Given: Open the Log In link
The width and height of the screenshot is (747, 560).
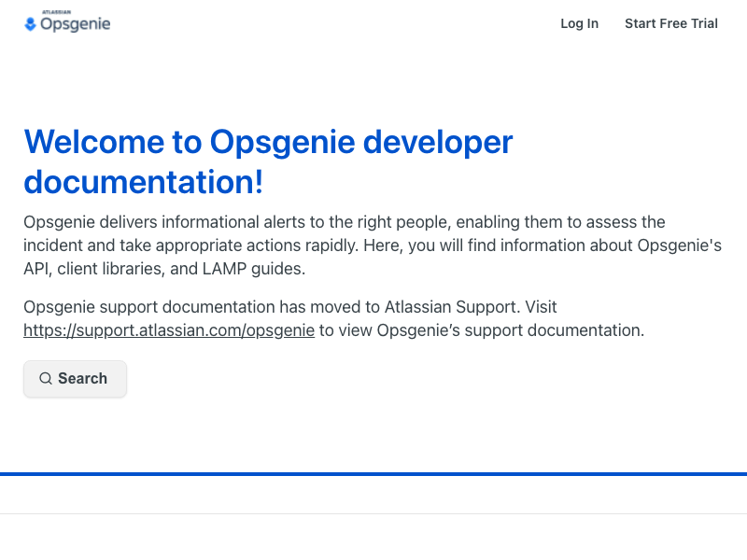Looking at the screenshot, I should (x=579, y=23).
